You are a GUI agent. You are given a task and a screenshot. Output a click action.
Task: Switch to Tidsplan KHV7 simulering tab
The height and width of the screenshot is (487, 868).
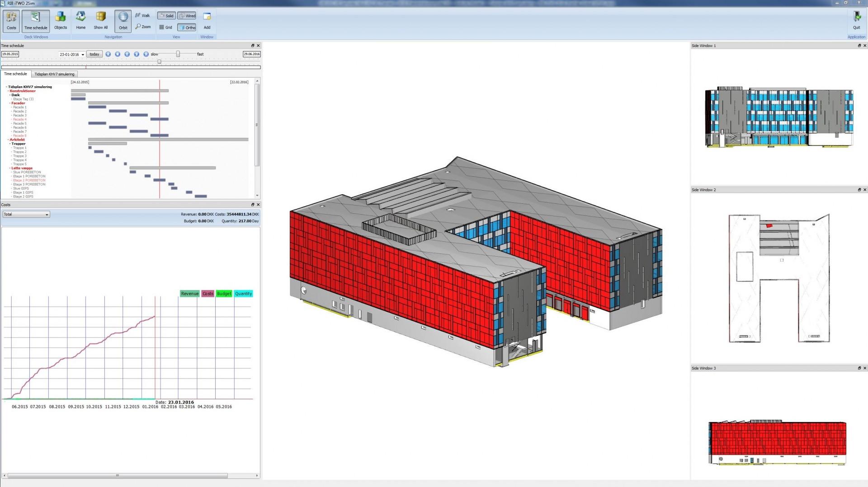54,74
